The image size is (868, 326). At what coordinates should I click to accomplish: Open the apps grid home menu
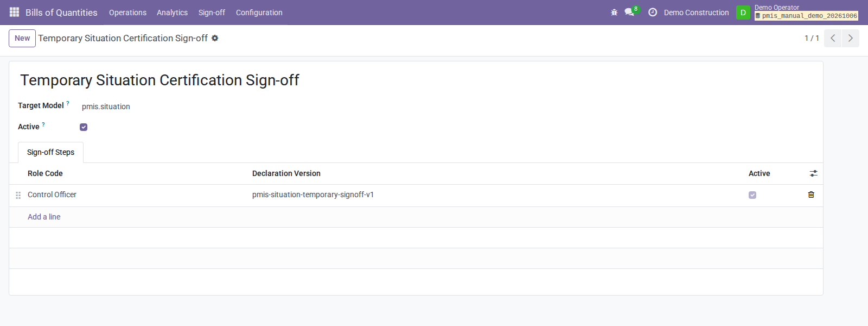coord(15,12)
